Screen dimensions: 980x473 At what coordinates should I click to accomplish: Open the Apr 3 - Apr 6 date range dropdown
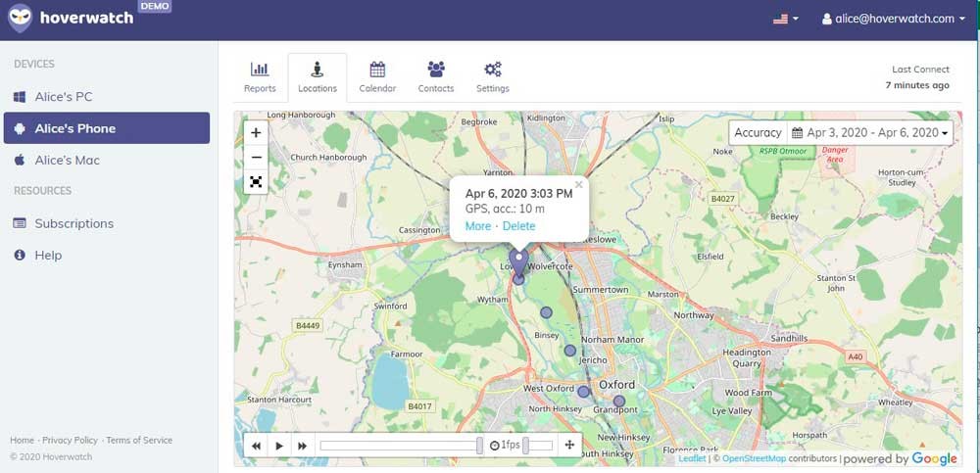tap(870, 132)
